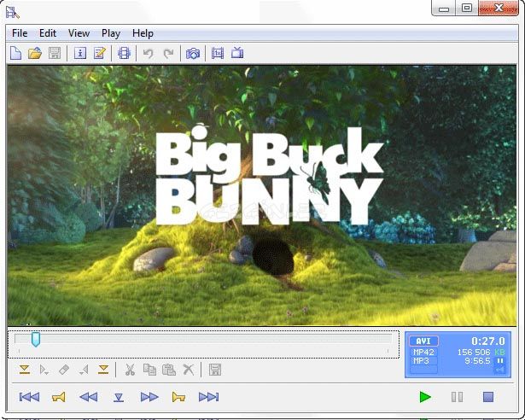Fast forward with the double-right arrows
This screenshot has width=525, height=420.
(149, 397)
